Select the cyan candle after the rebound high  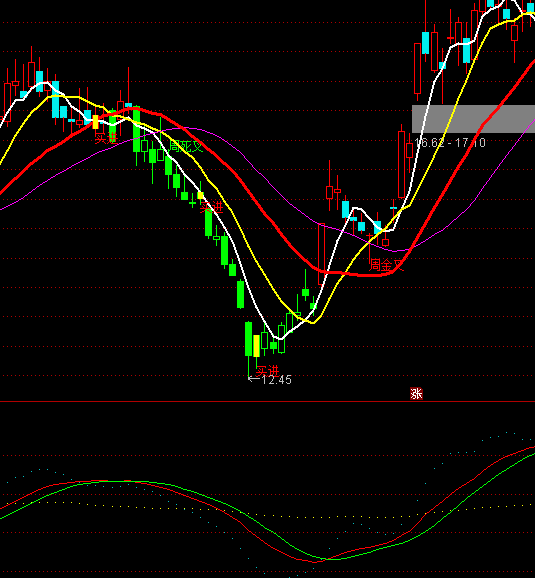click(x=345, y=209)
